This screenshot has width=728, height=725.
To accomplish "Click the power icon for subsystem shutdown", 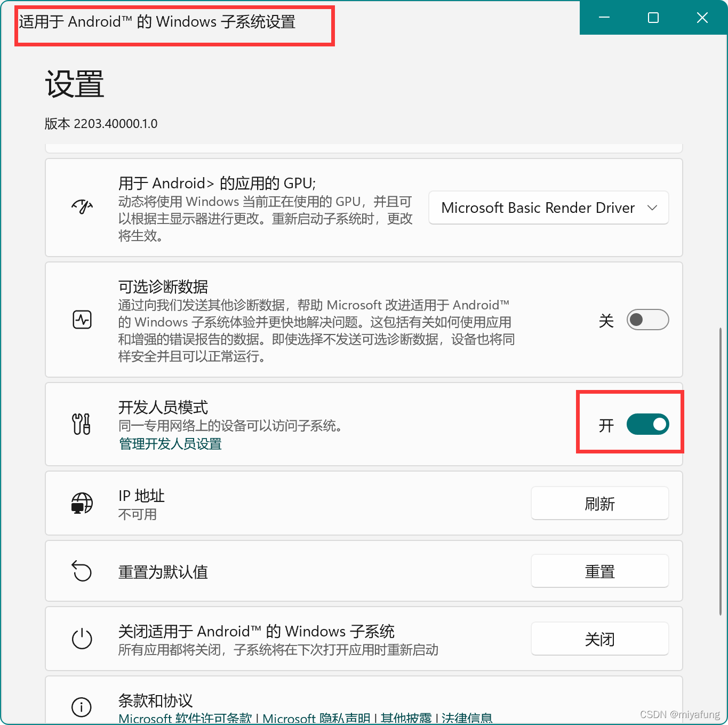I will click(82, 639).
